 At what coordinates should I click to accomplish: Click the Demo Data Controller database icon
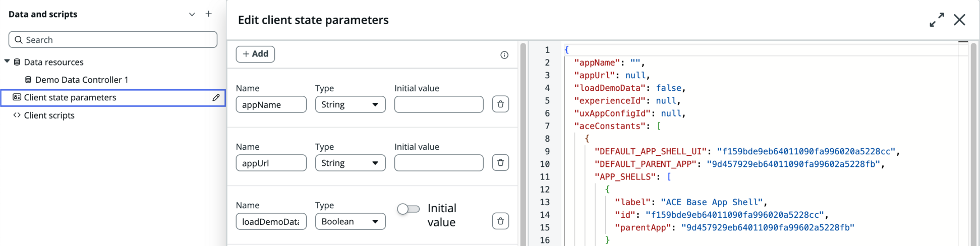[x=28, y=80]
